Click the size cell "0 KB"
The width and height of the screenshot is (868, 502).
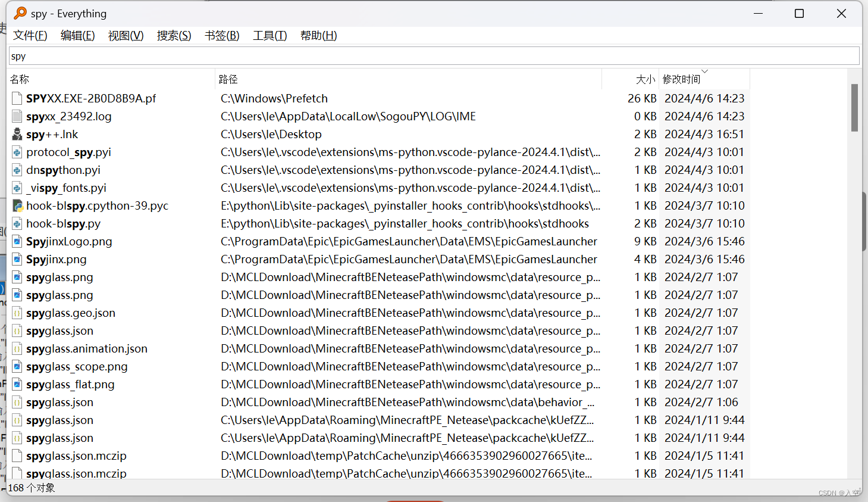click(645, 116)
